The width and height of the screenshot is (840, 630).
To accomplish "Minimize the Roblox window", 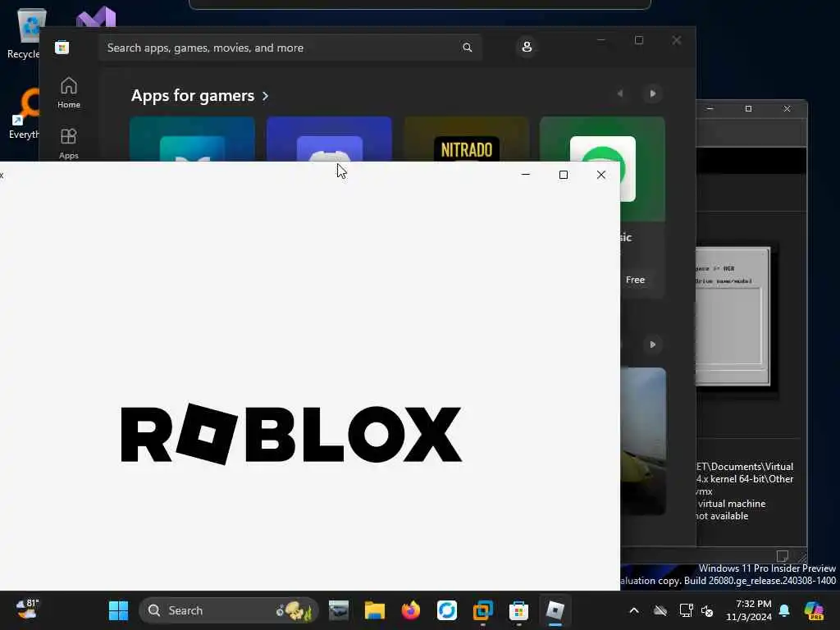I will [x=526, y=175].
